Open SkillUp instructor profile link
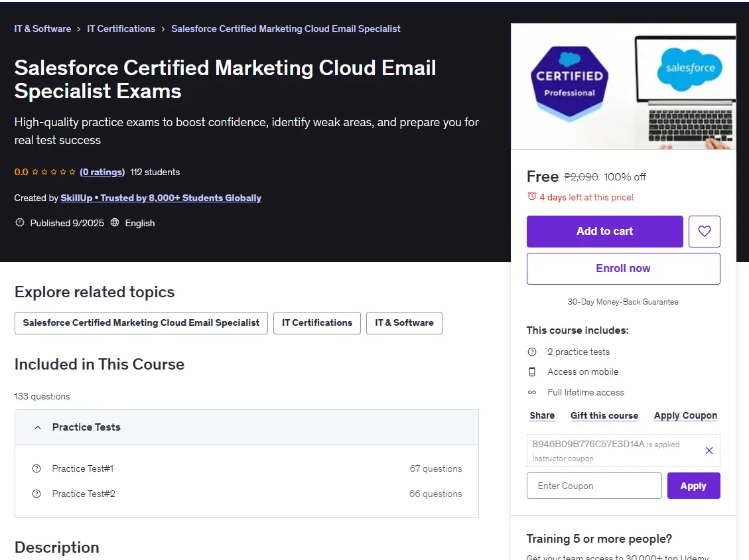 click(x=161, y=198)
